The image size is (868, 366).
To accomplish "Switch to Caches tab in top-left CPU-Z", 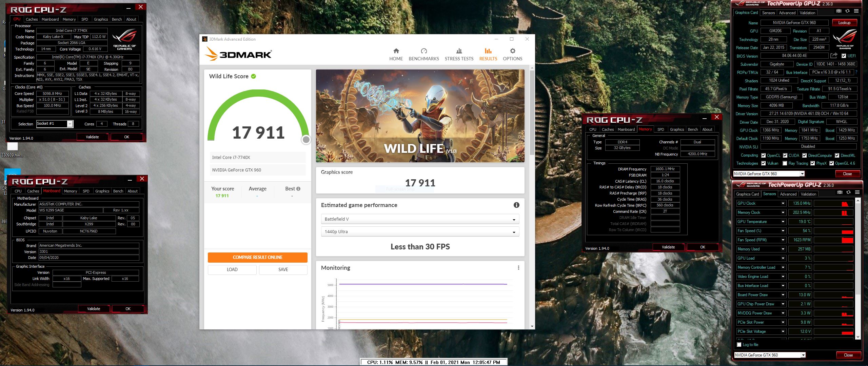I will click(32, 19).
